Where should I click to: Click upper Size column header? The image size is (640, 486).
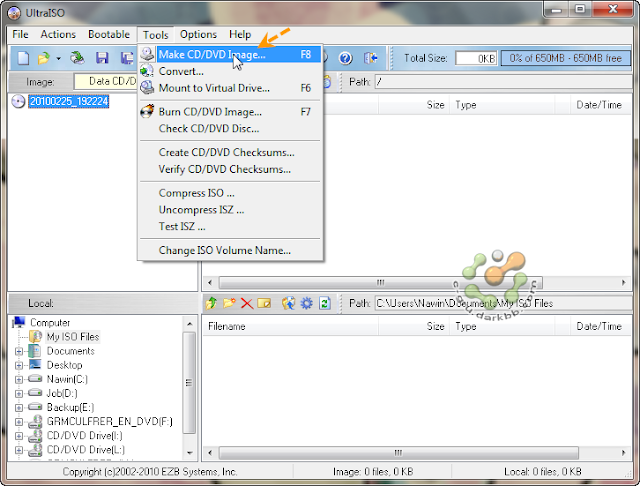(414, 105)
